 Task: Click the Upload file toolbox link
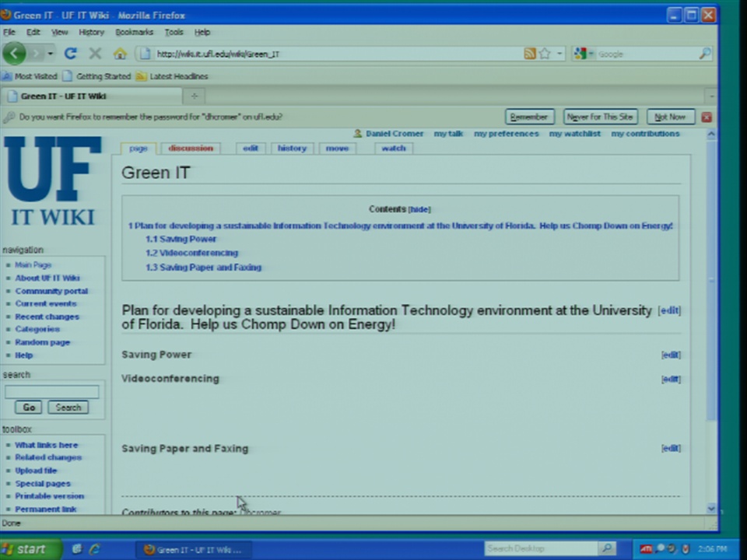tap(36, 471)
